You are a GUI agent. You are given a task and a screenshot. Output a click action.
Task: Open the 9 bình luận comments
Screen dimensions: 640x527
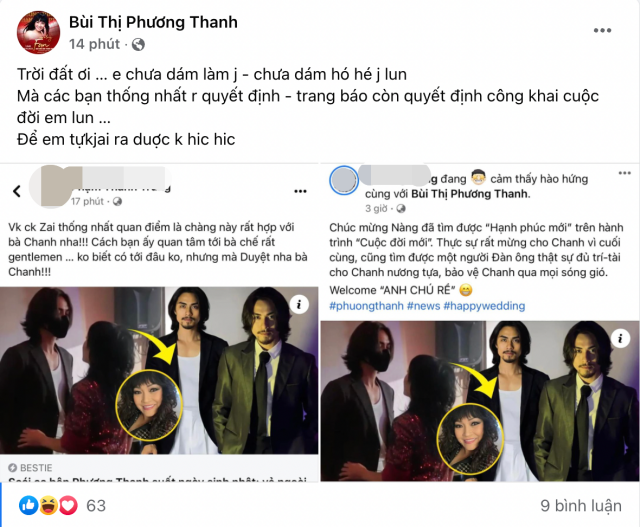point(581,506)
